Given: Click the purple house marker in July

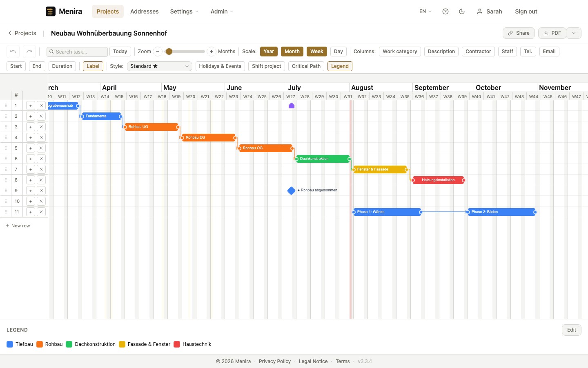Looking at the screenshot, I should point(292,105).
